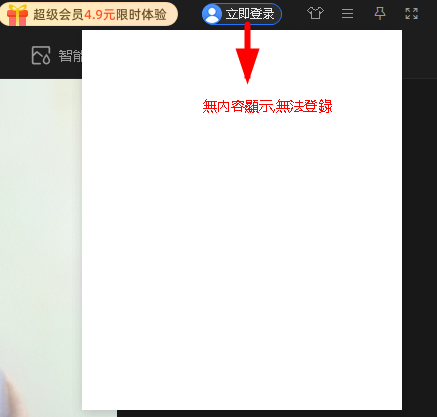The width and height of the screenshot is (437, 417).
Task: Open the shirt-shaped skin theme icon
Action: [315, 13]
